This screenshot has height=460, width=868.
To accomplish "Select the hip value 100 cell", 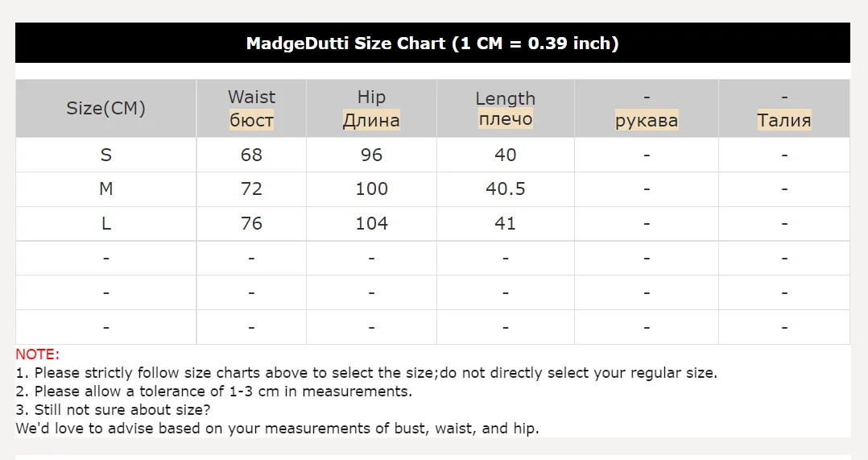I will [371, 189].
